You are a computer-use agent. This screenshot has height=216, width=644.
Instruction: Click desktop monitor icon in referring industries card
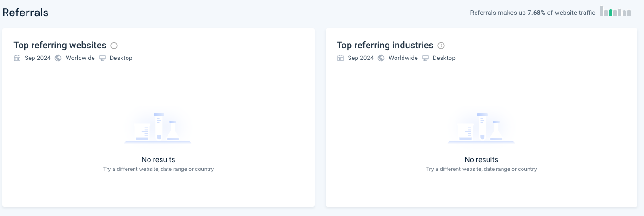[x=425, y=58]
